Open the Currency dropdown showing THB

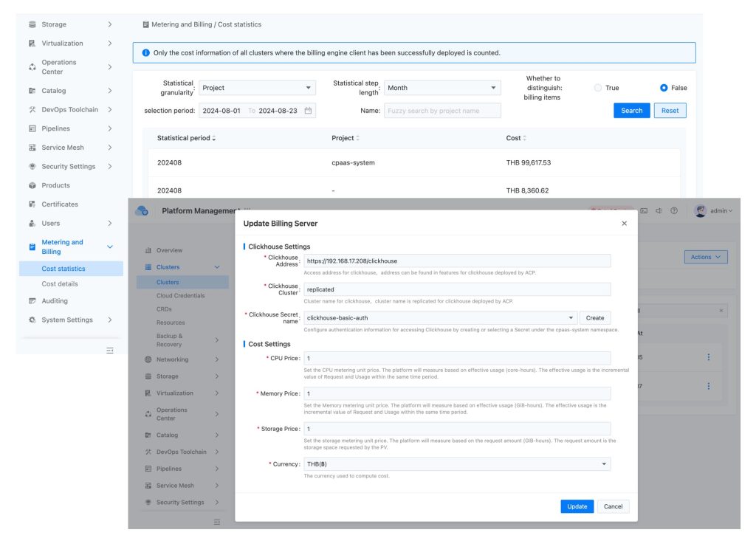pos(457,464)
